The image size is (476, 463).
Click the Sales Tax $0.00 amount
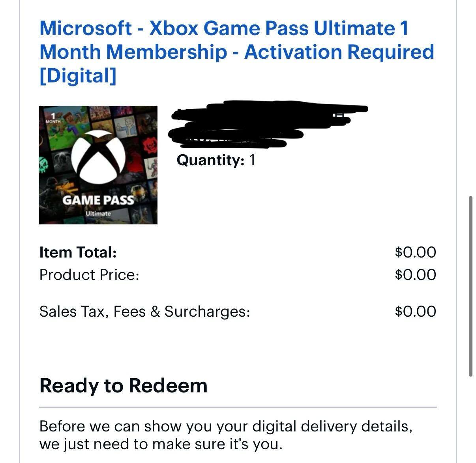coord(415,311)
